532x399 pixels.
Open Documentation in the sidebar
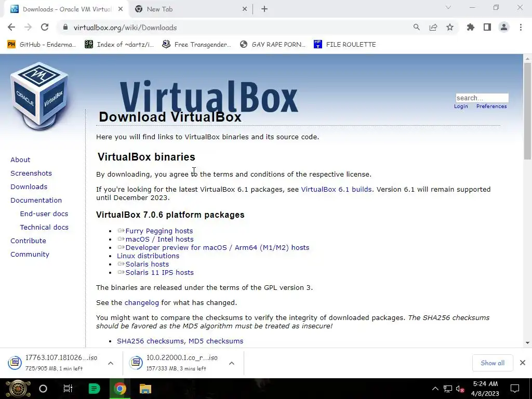(36, 201)
